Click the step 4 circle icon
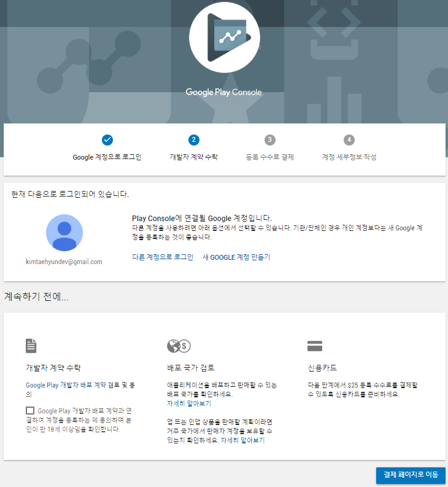 click(349, 140)
